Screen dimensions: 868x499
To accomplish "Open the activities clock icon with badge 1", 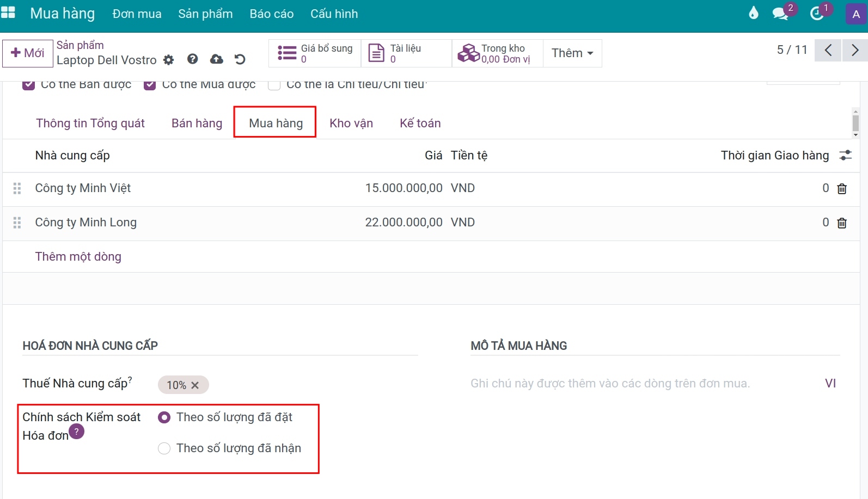I will coord(817,14).
